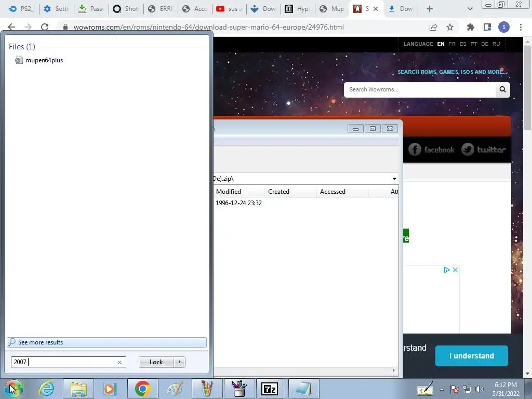
Task: Open Windows Explorer from taskbar
Action: [x=78, y=389]
